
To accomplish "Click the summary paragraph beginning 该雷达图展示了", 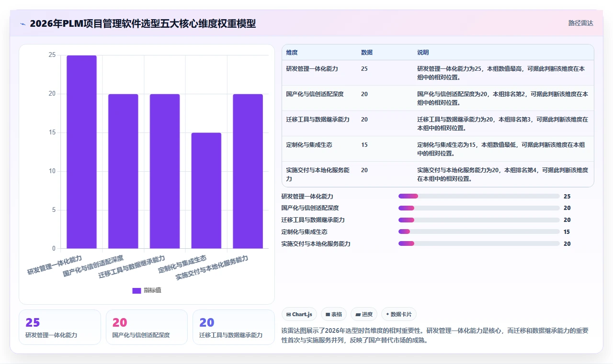I will 435,336.
